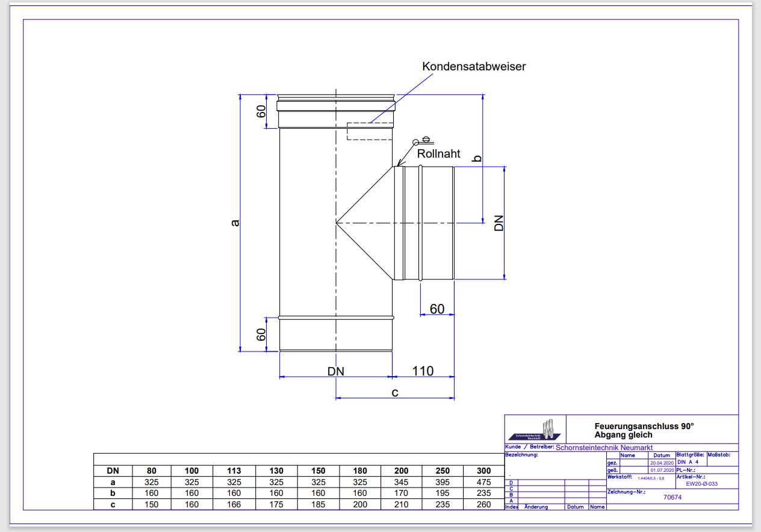Click the horizontal DN label under pipe
761x532 pixels.
pos(336,371)
